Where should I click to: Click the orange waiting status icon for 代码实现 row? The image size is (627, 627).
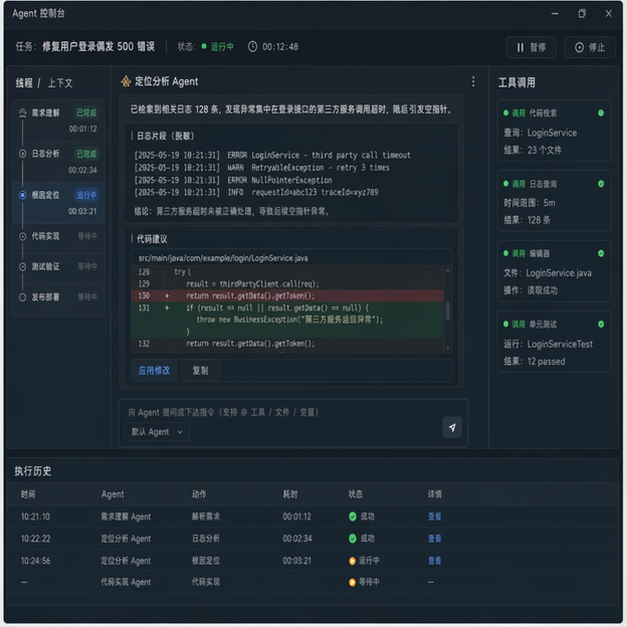[352, 582]
